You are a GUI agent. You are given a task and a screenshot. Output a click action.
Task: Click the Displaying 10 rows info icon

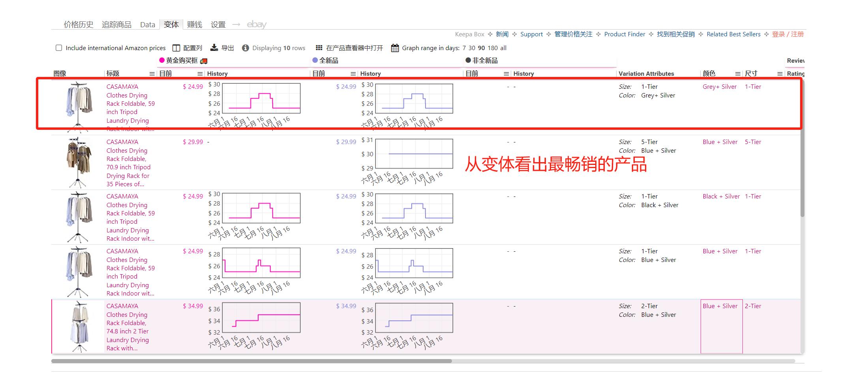[245, 48]
